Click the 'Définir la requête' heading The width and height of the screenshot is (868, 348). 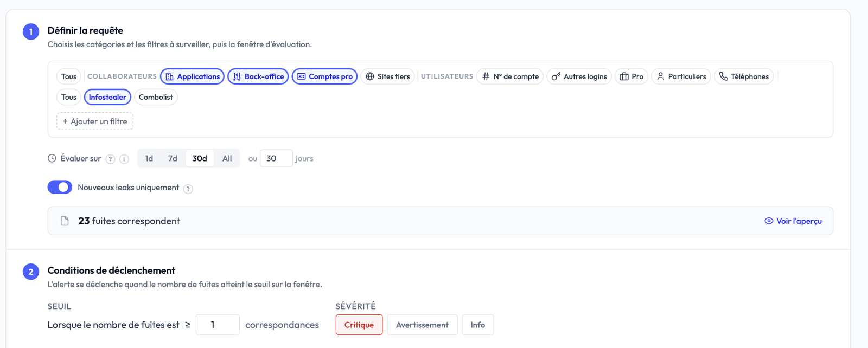point(85,30)
